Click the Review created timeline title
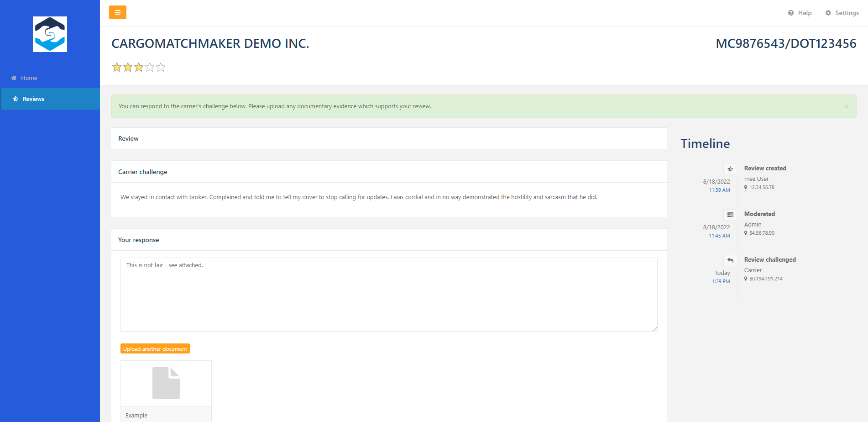Image resolution: width=868 pixels, height=422 pixels. point(765,168)
